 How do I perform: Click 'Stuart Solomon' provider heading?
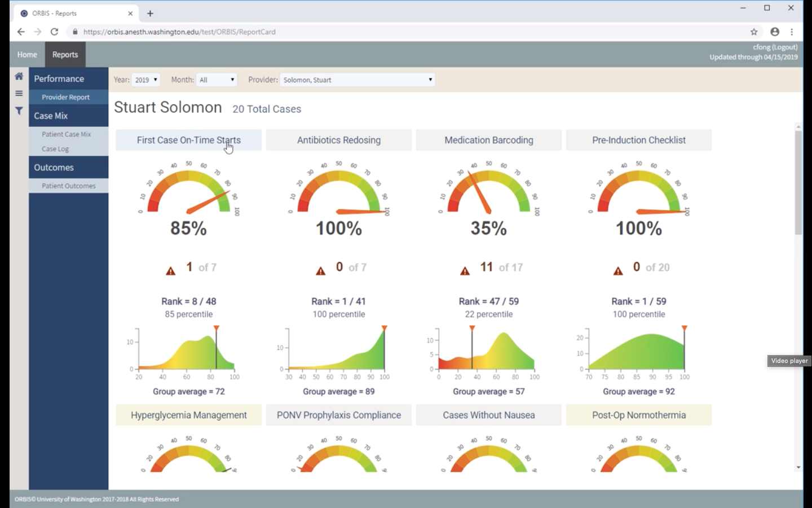pyautogui.click(x=168, y=107)
